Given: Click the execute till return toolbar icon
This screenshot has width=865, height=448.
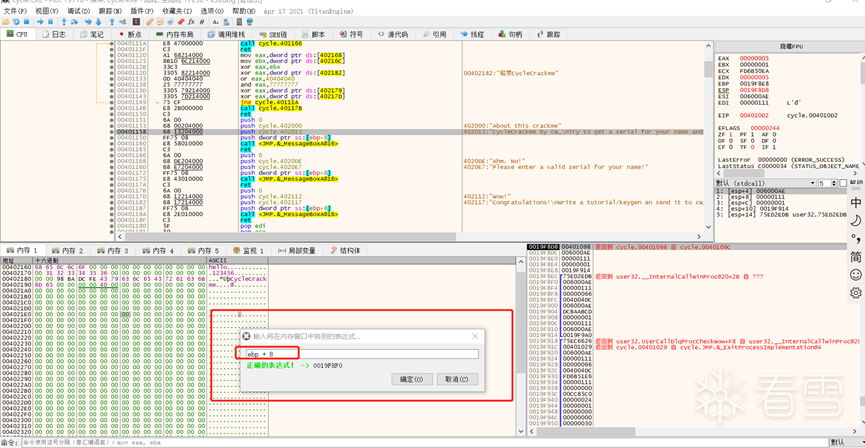Looking at the screenshot, I should [x=111, y=22].
